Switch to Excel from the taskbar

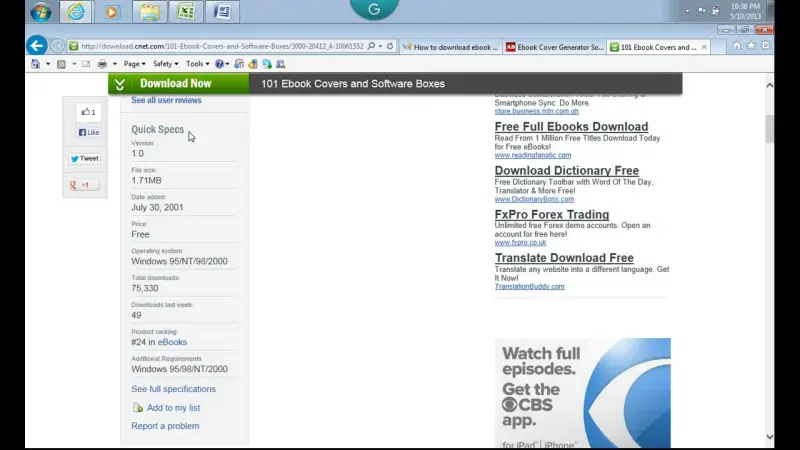186,12
